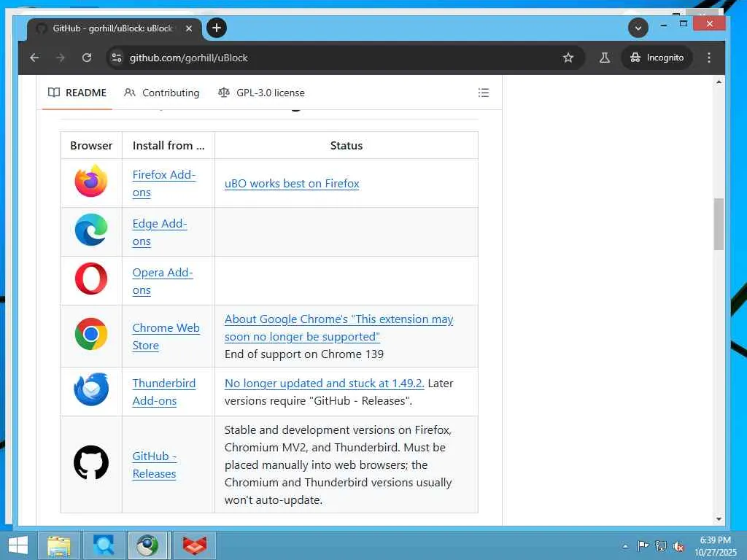Click the taskbar clock showing 6:39 PM
Image resolution: width=747 pixels, height=560 pixels.
click(715, 546)
